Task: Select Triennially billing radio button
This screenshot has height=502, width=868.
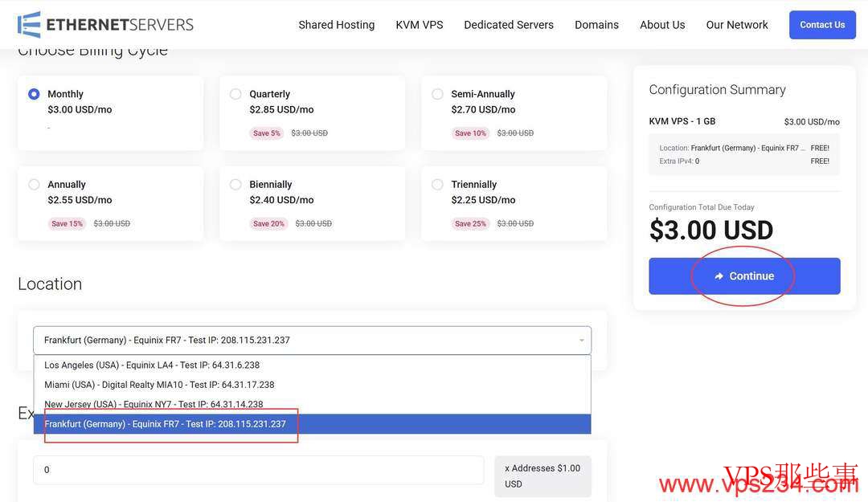Action: click(437, 185)
